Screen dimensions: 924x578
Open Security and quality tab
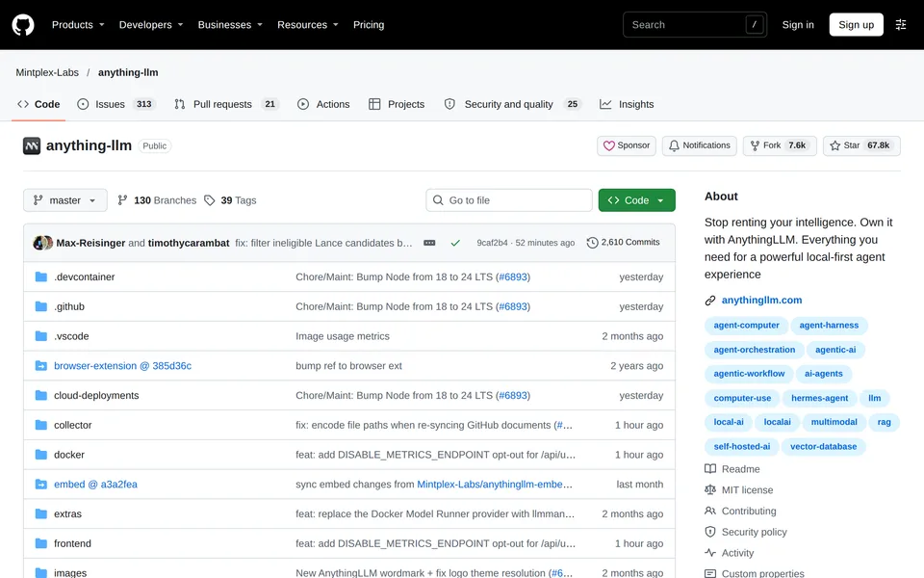click(x=512, y=104)
